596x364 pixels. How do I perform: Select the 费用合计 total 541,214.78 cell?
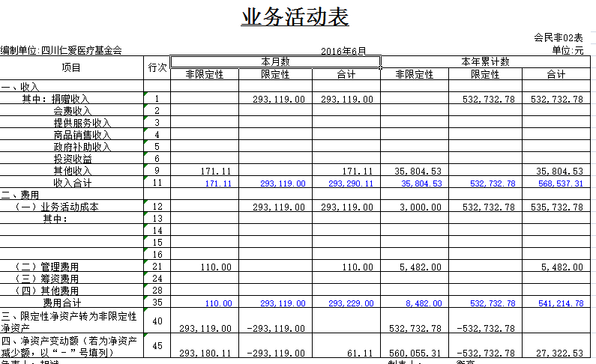[556, 303]
